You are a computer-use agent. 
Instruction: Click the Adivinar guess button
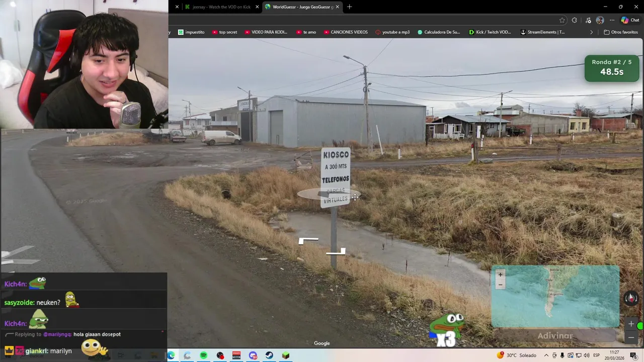coord(555,336)
